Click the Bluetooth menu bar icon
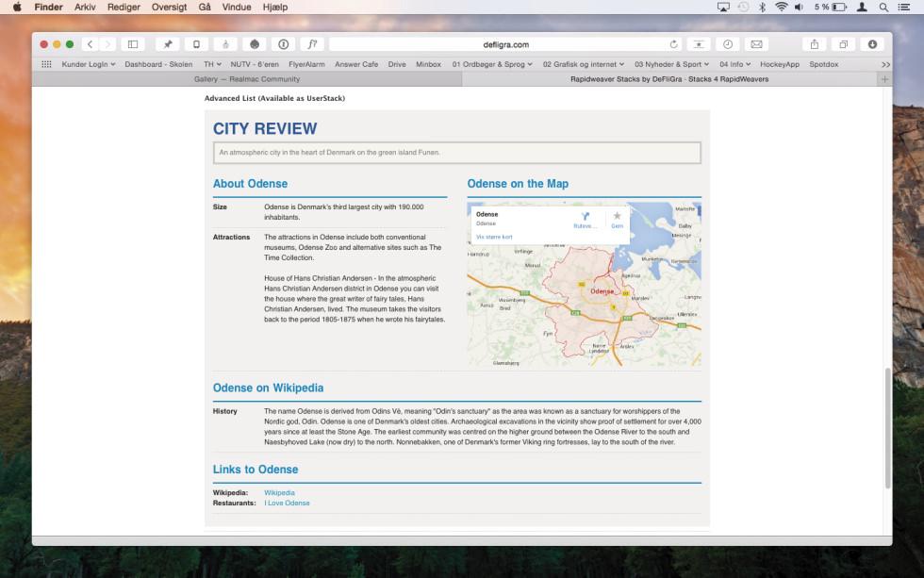 tap(762, 7)
